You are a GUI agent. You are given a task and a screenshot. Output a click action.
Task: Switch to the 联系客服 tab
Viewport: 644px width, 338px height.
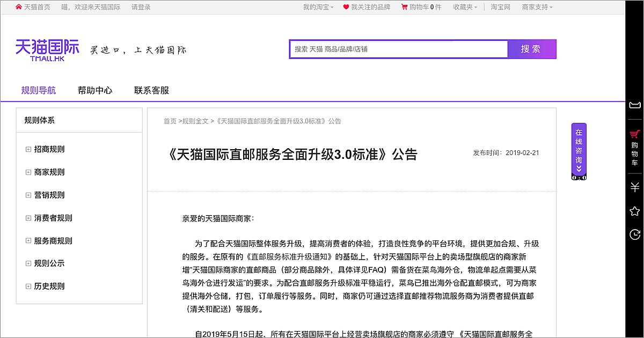click(151, 90)
